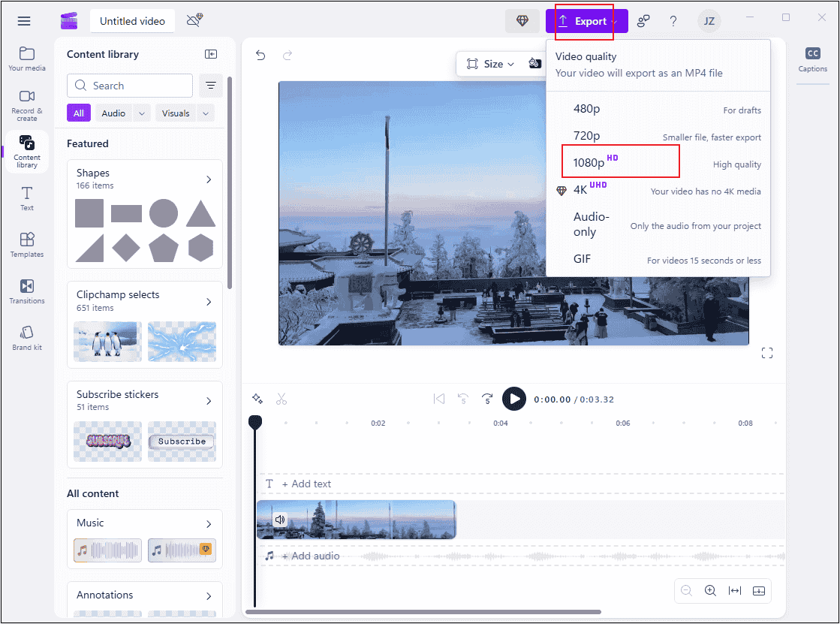Undo the last action
Screen dimensions: 840x624
260,56
